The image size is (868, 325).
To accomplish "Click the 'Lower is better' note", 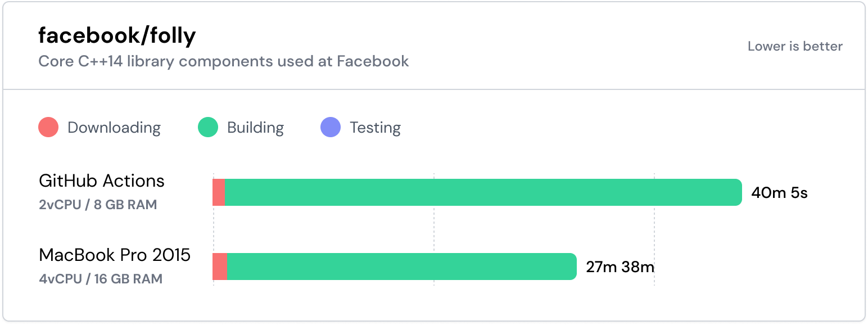I will point(794,47).
